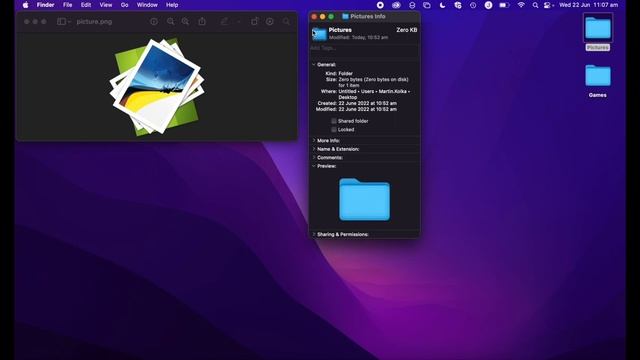This screenshot has height=360, width=640.
Task: Click the zoom in magnifier in Preview
Action: [x=185, y=21]
